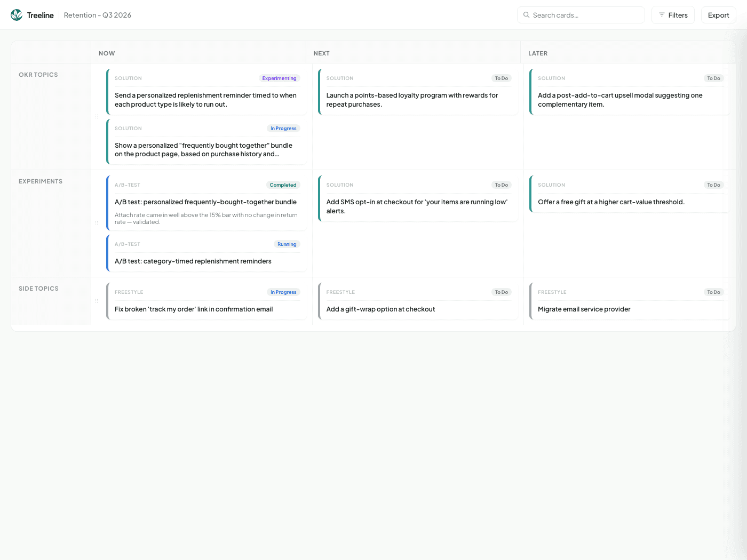Click the Export button

pyautogui.click(x=718, y=15)
